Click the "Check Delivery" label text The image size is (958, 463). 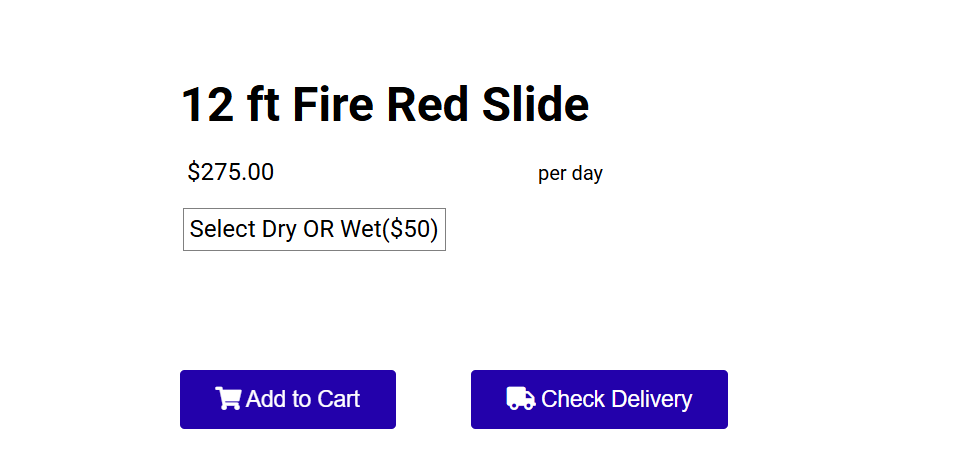point(616,399)
